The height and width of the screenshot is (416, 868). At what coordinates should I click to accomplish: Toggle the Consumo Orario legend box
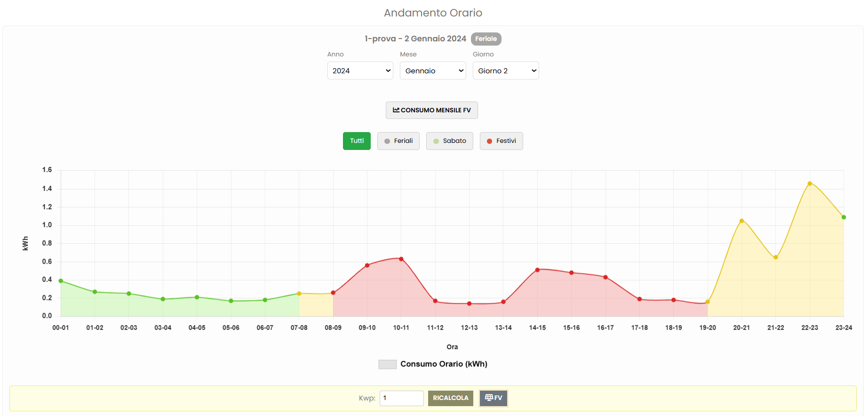click(387, 364)
